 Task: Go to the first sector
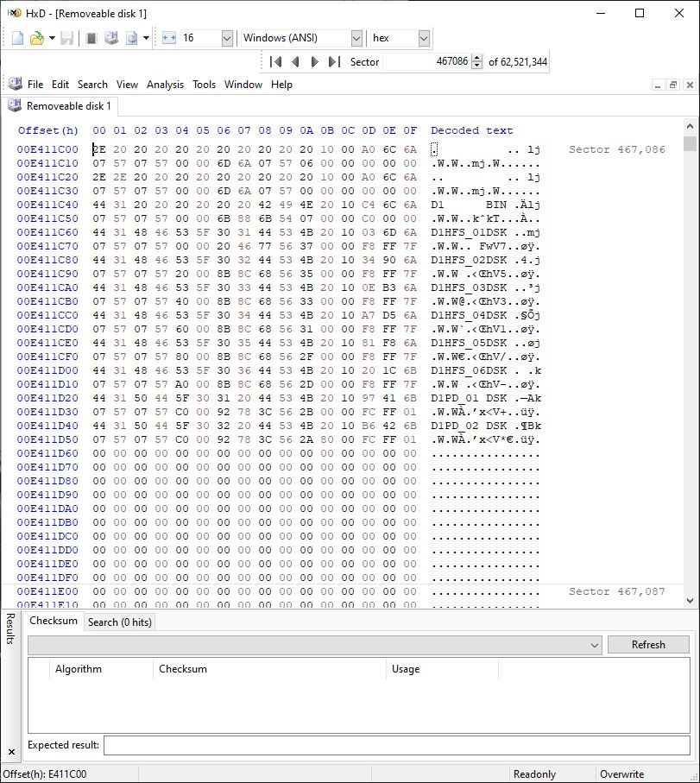276,62
